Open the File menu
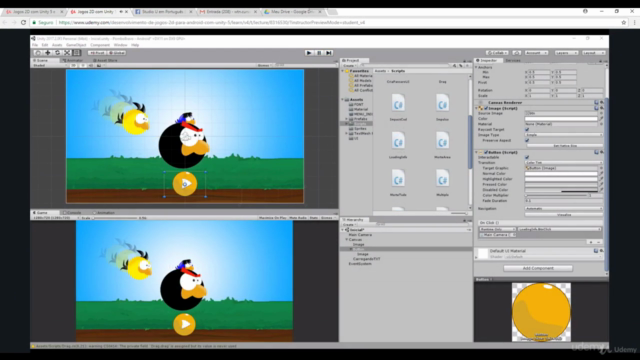640x360 pixels. click(35, 45)
